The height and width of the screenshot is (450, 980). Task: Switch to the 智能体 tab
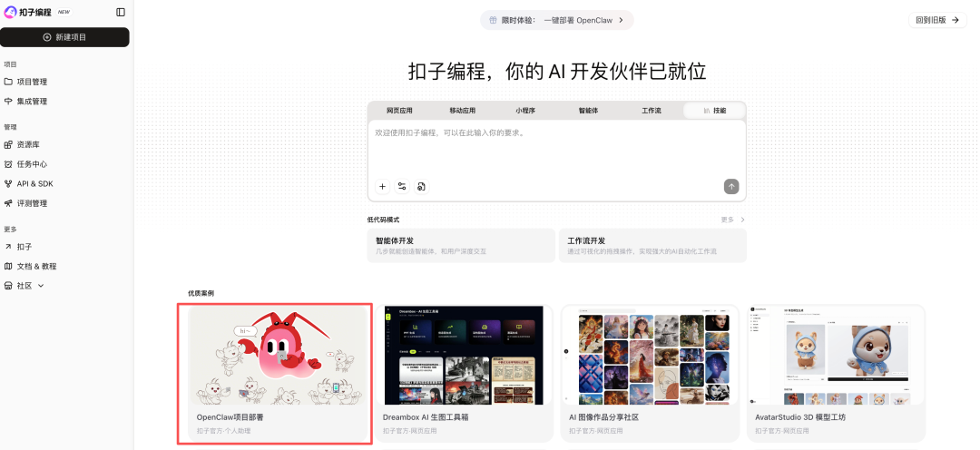click(x=588, y=111)
